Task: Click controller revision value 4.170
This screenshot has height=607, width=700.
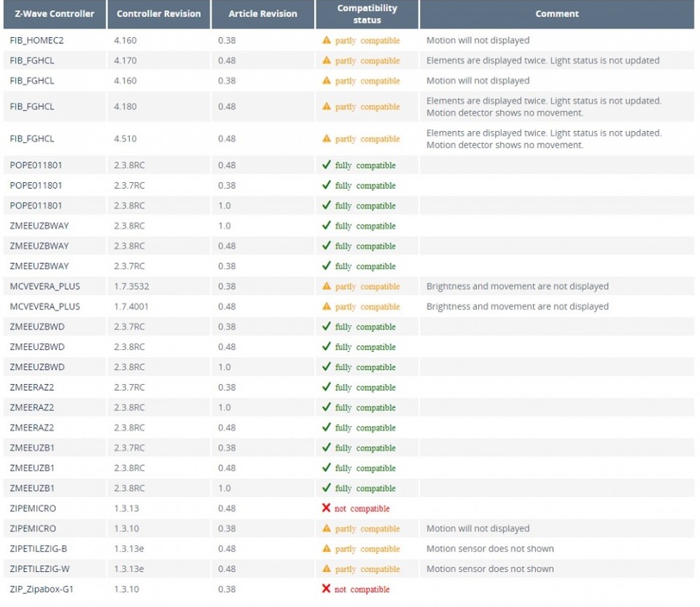Action: (125, 60)
